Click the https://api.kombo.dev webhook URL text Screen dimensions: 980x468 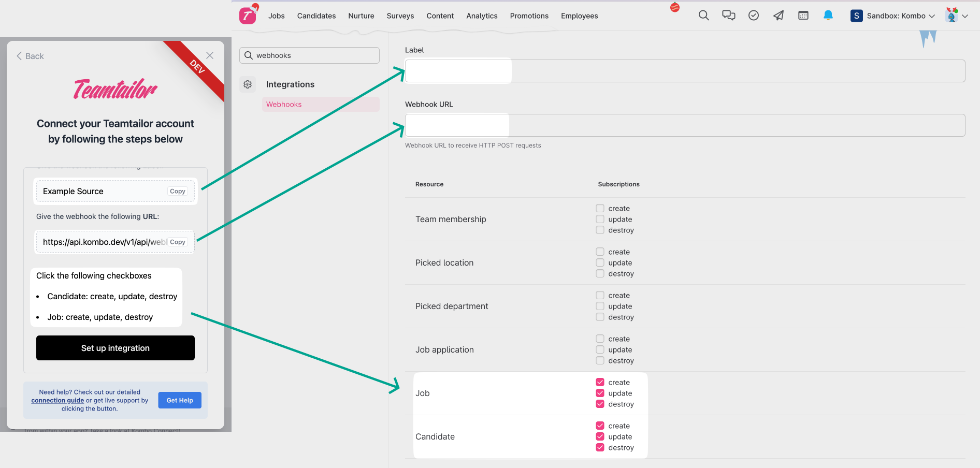click(105, 242)
